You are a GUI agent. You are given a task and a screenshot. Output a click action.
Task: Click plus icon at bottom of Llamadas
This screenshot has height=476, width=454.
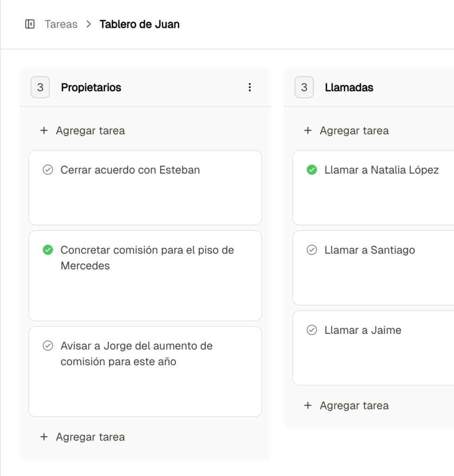pyautogui.click(x=308, y=405)
